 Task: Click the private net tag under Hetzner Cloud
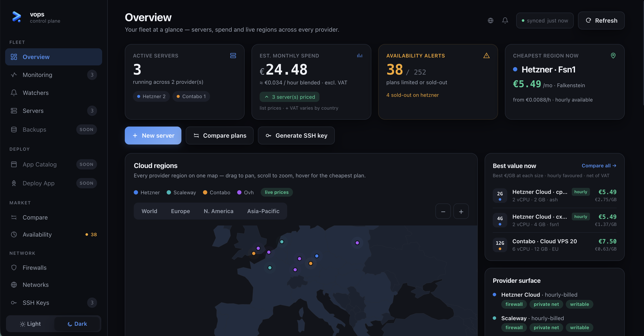pos(546,304)
